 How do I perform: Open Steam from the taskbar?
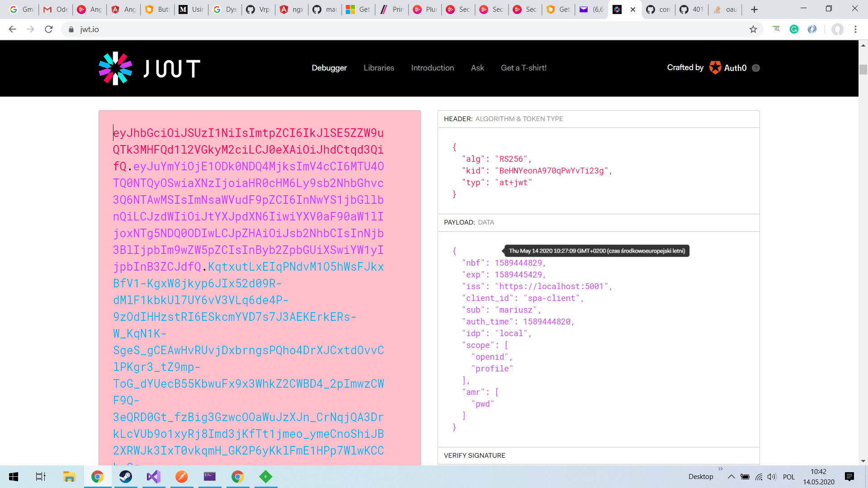click(126, 476)
